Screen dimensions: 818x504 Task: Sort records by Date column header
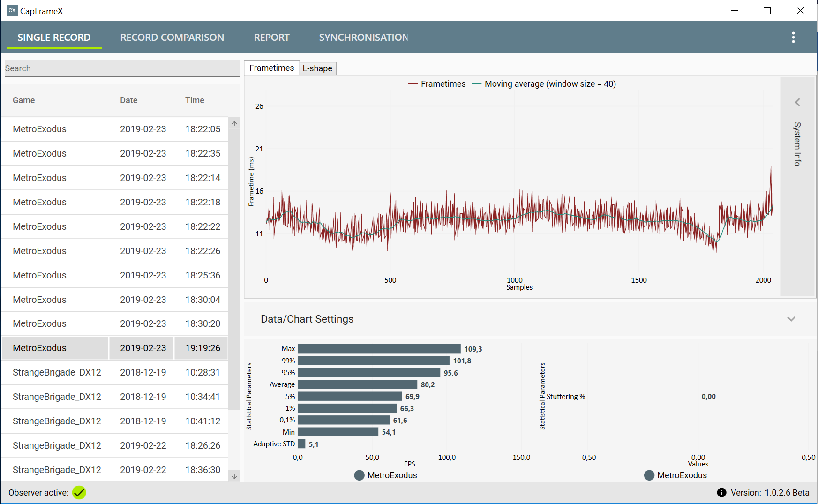tap(128, 100)
